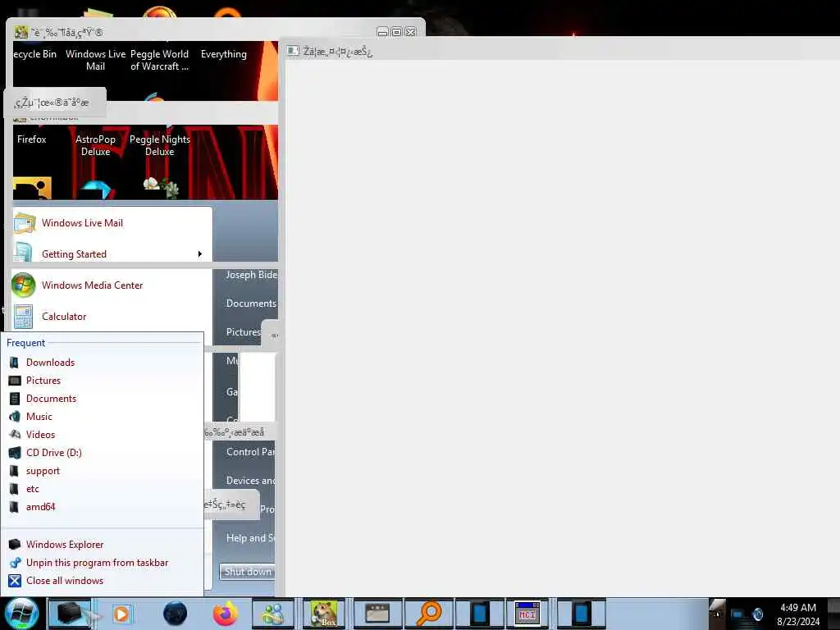The height and width of the screenshot is (630, 840).
Task: Open Documents in the Frequent jump list
Action: coord(51,399)
